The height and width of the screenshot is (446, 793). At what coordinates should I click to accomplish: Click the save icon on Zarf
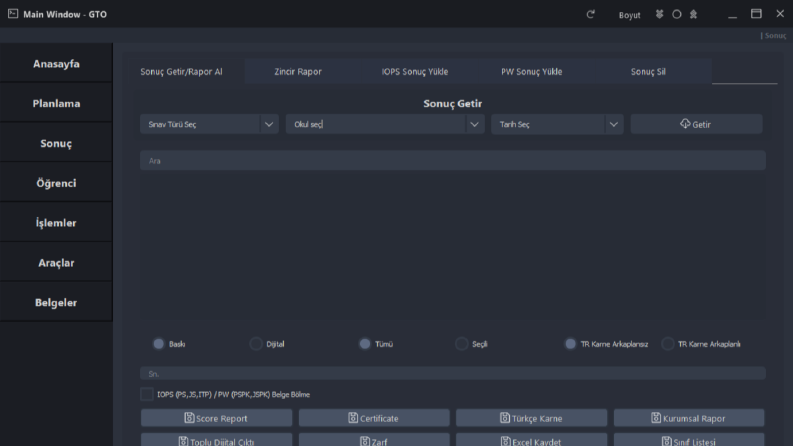click(365, 441)
